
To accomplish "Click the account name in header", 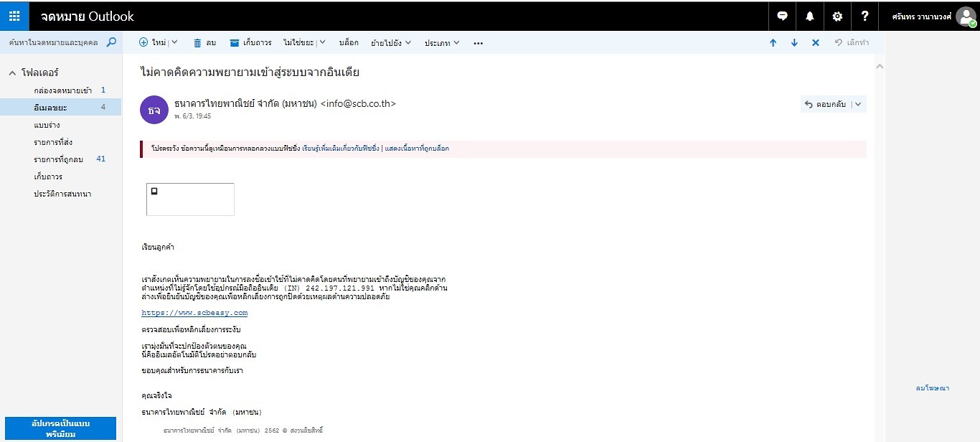I will coord(921,16).
